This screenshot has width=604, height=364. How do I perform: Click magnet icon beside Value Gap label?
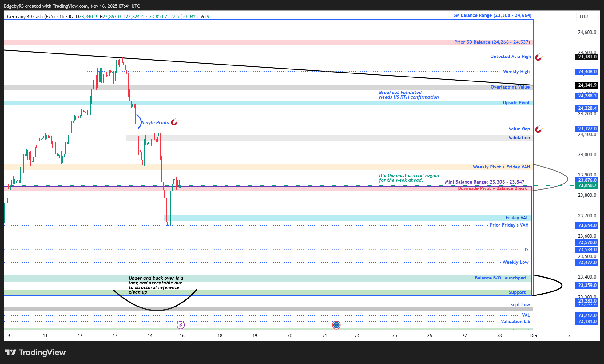pyautogui.click(x=538, y=129)
